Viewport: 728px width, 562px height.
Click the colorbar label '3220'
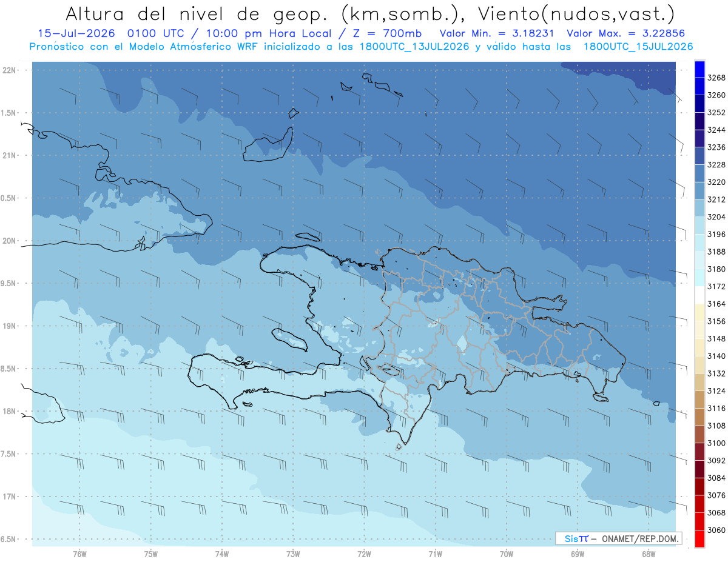(716, 182)
